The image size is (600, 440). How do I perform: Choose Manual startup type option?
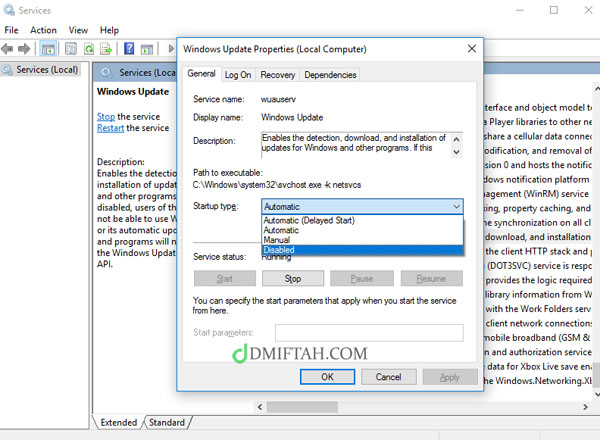click(362, 240)
